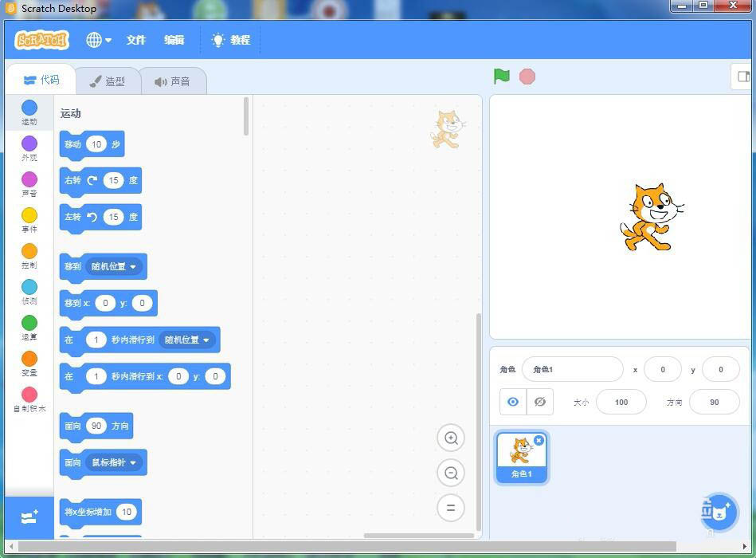Viewport: 756px width, 558px height.
Task: Select the 角色1 sprite thumbnail
Action: [521, 457]
